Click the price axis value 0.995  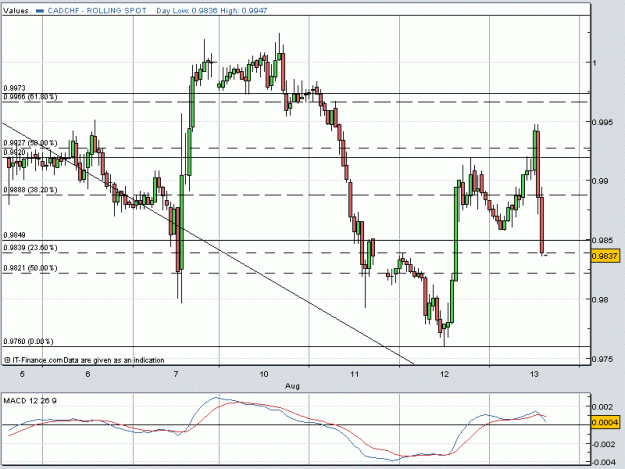(603, 122)
